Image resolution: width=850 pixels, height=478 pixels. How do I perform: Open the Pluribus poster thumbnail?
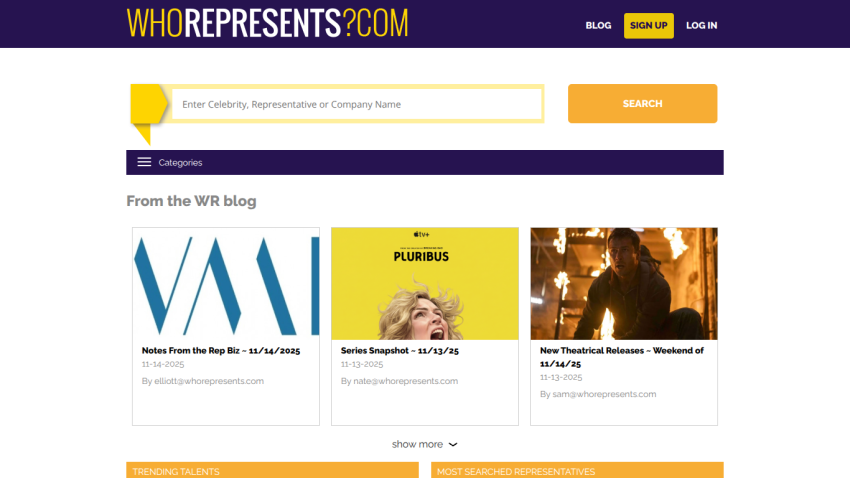click(425, 283)
